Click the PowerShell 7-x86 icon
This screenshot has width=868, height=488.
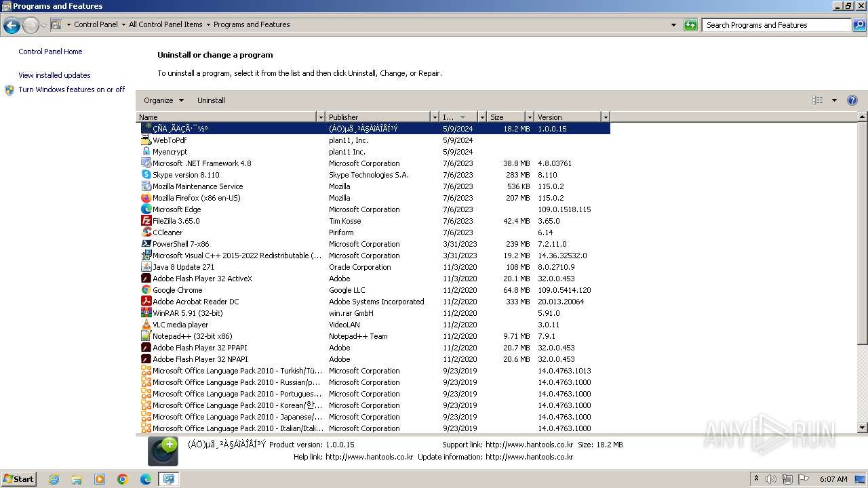(x=146, y=244)
